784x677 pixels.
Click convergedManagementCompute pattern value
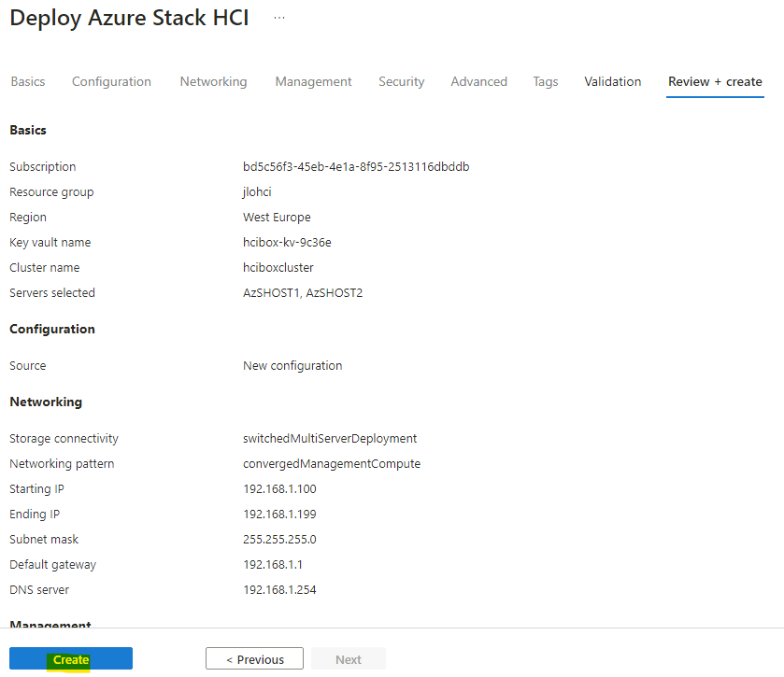(332, 464)
